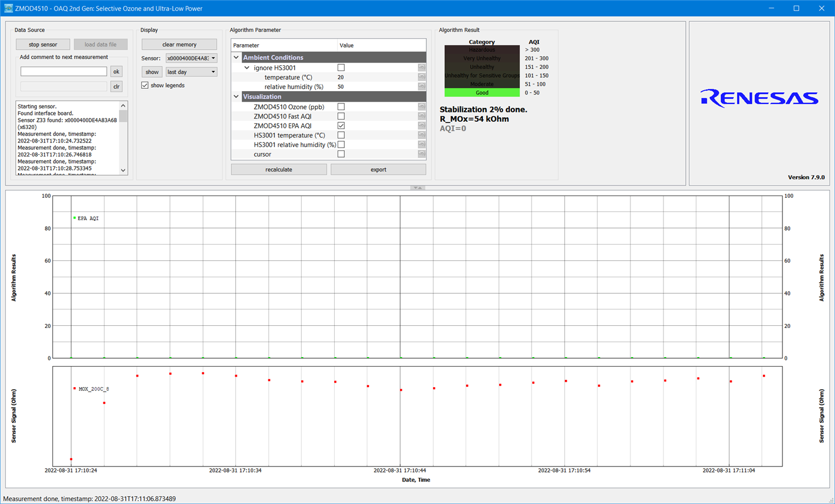Click ok to add the comment
The width and height of the screenshot is (835, 504).
(x=116, y=72)
